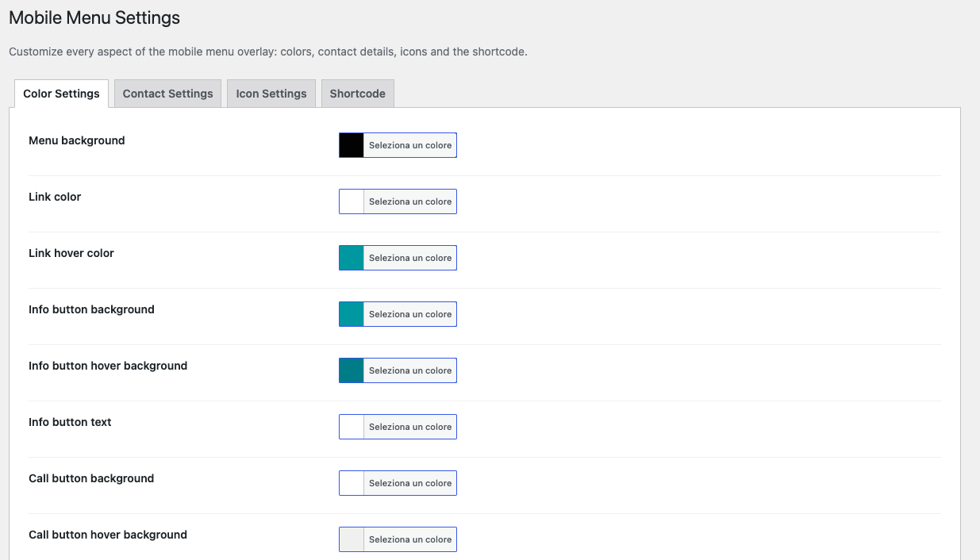Screen dimensions: 980x560
Task: Click the Info button background color swatch
Action: click(352, 314)
